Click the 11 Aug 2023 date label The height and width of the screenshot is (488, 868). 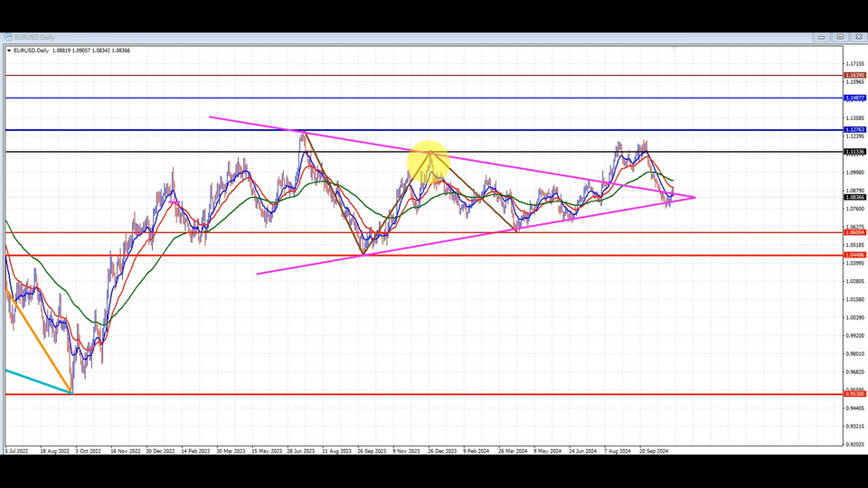pos(336,451)
